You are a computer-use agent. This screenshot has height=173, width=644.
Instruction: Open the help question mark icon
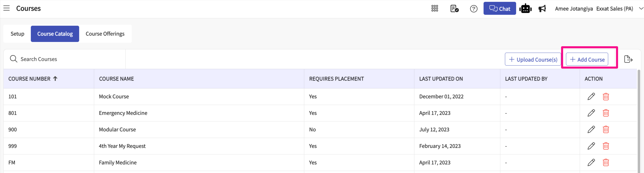click(x=474, y=9)
